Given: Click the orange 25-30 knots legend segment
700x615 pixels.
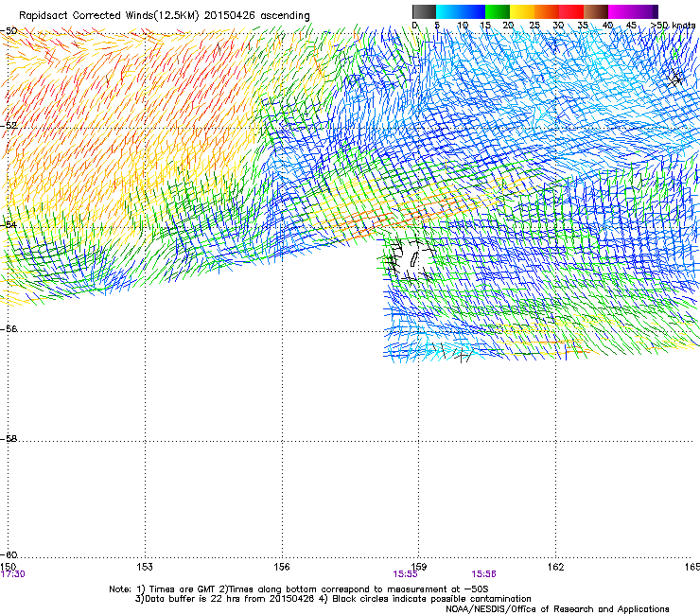Looking at the screenshot, I should pos(547,11).
